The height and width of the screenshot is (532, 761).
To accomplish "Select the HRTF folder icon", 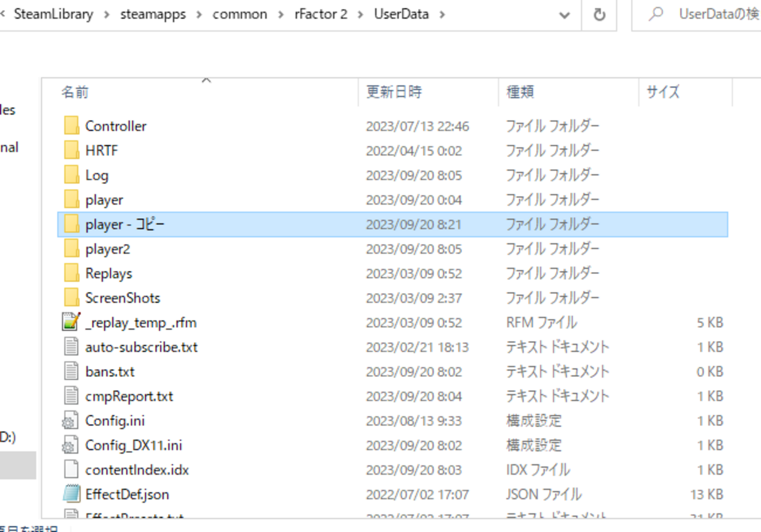I will (x=71, y=150).
